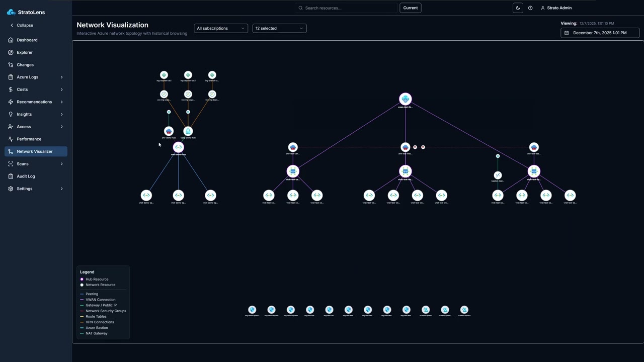This screenshot has height=362, width=644.
Task: Select the vcn-lng-bran connection node
Action: point(212,94)
